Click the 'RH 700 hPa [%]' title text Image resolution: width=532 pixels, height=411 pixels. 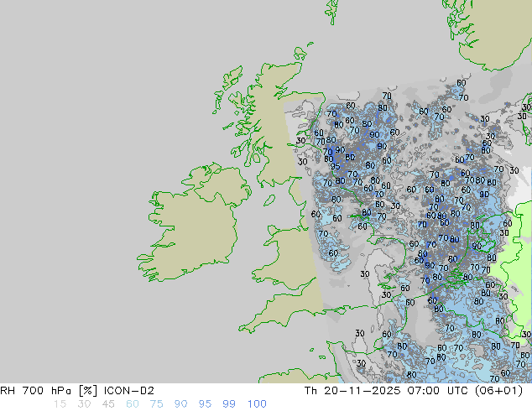pos(50,391)
